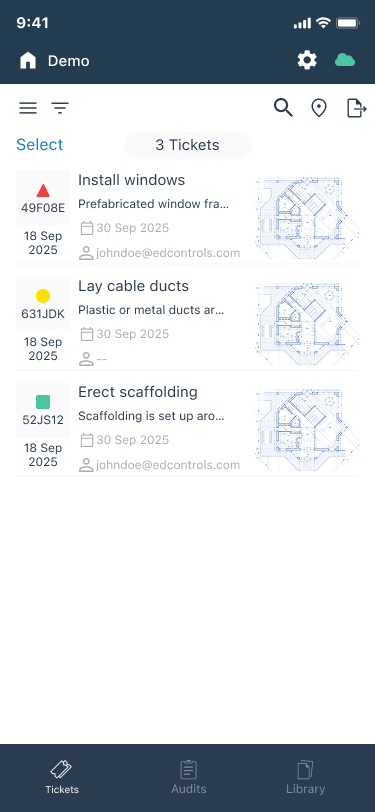
Task: Search tickets using the magnifier icon
Action: 283,108
